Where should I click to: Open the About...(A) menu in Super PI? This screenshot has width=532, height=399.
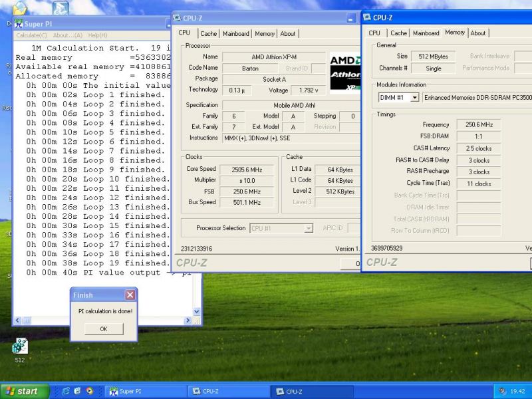click(x=68, y=35)
